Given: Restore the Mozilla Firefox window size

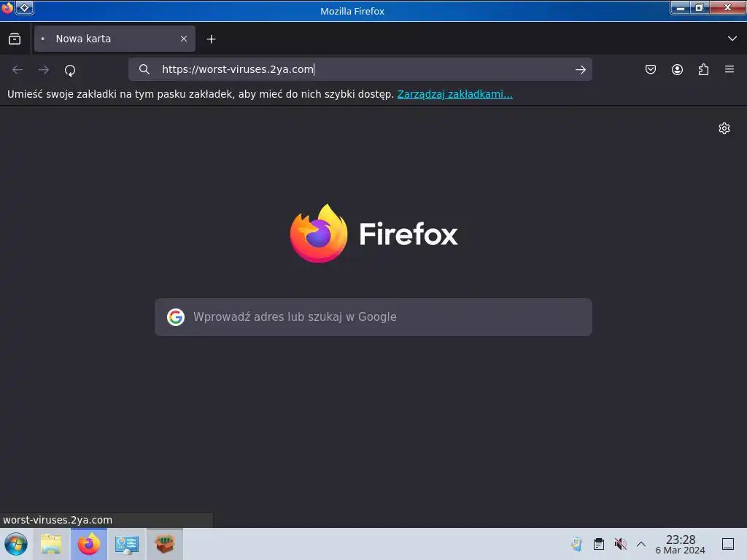Looking at the screenshot, I should click(x=700, y=7).
